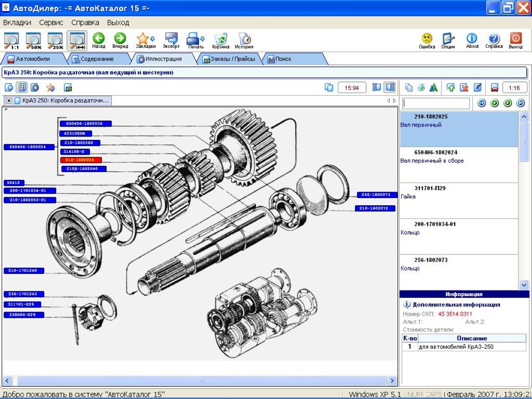Set zoom to 50% scale
Screen dimensions: 532x399
point(34,41)
